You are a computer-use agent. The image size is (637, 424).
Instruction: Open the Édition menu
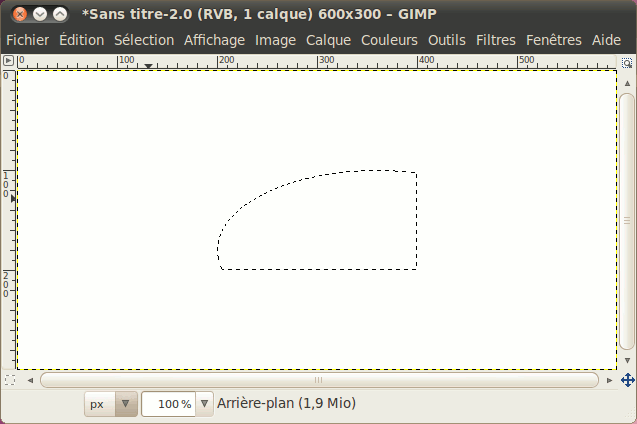[82, 40]
